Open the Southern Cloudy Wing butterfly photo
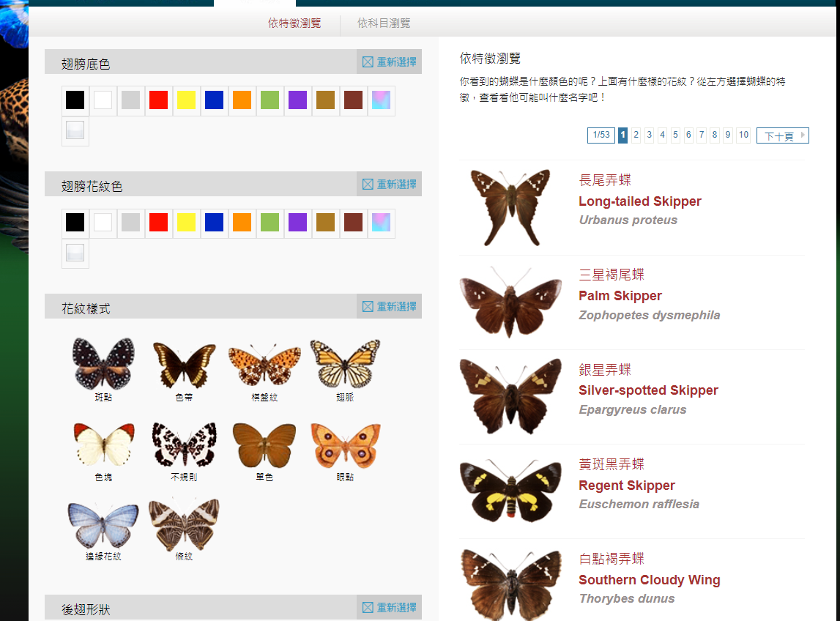This screenshot has width=840, height=621. [x=510, y=584]
